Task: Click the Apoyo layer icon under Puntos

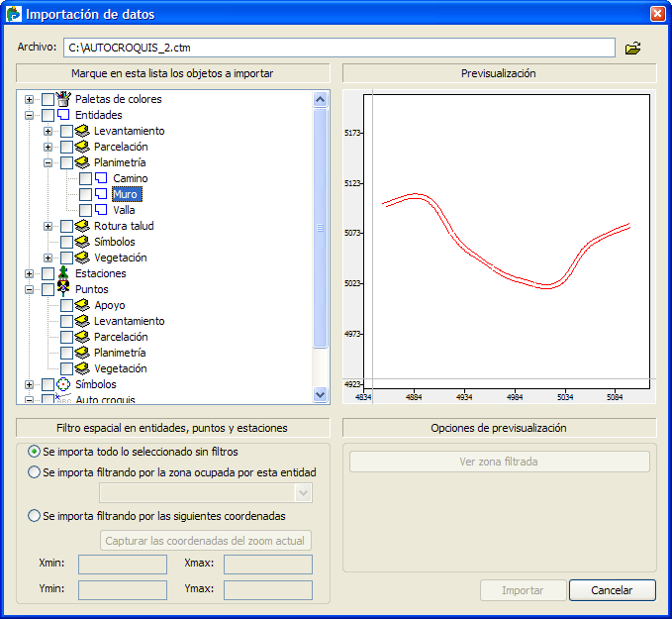Action: (83, 305)
